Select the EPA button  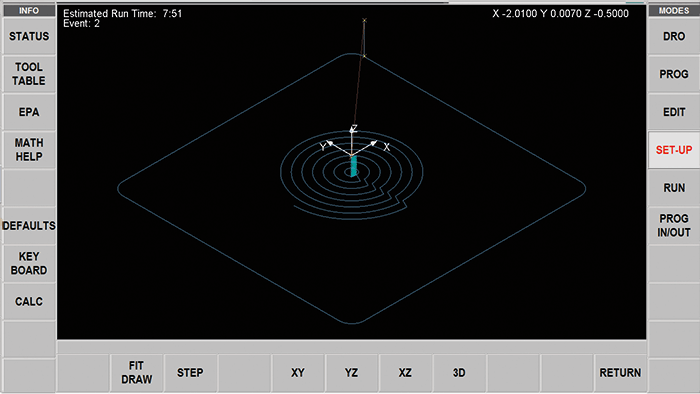29,112
